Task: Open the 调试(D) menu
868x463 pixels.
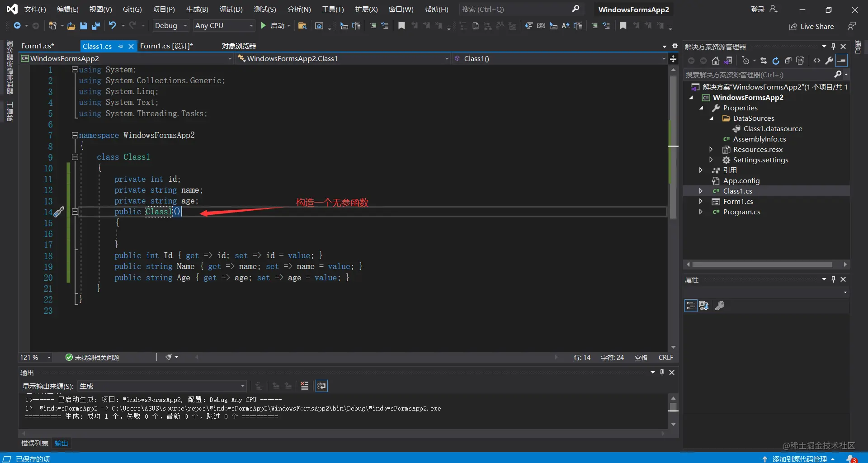Action: coord(231,9)
